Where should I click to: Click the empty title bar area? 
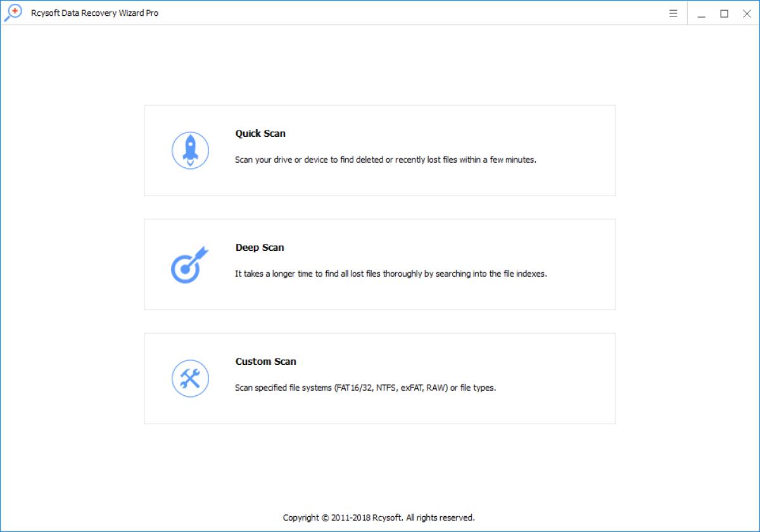(x=412, y=13)
